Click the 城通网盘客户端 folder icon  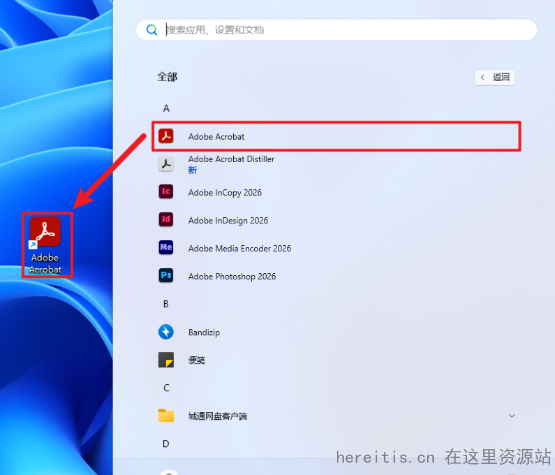166,416
